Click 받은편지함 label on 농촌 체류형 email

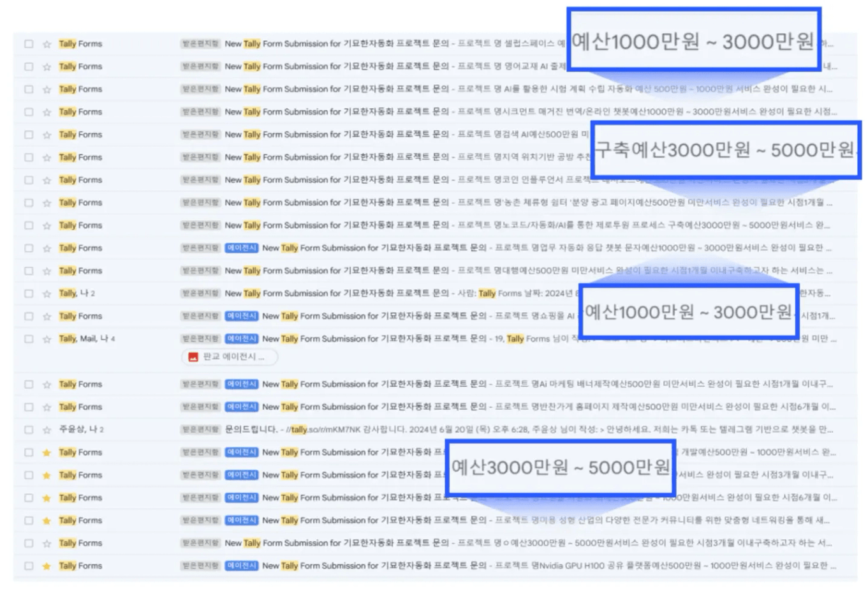coord(200,202)
